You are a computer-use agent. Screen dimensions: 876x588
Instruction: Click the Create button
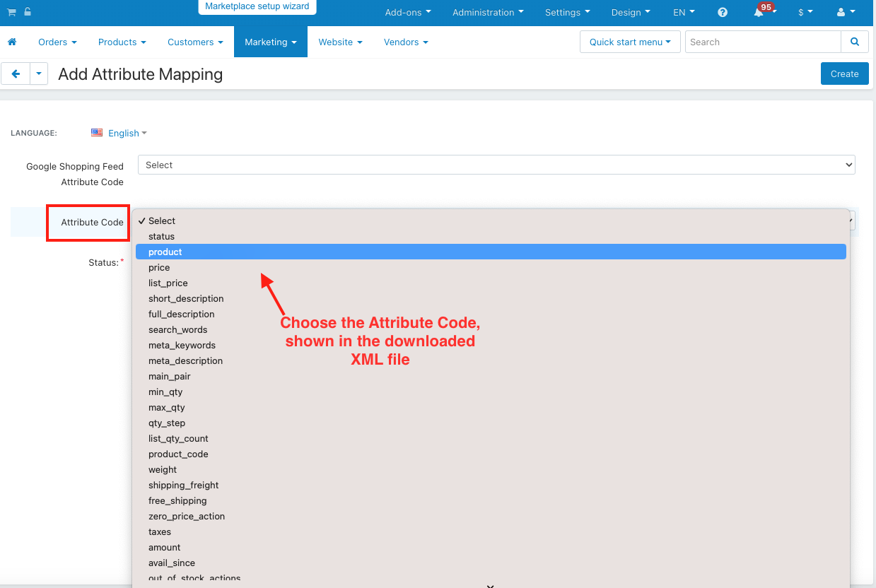[x=844, y=73]
